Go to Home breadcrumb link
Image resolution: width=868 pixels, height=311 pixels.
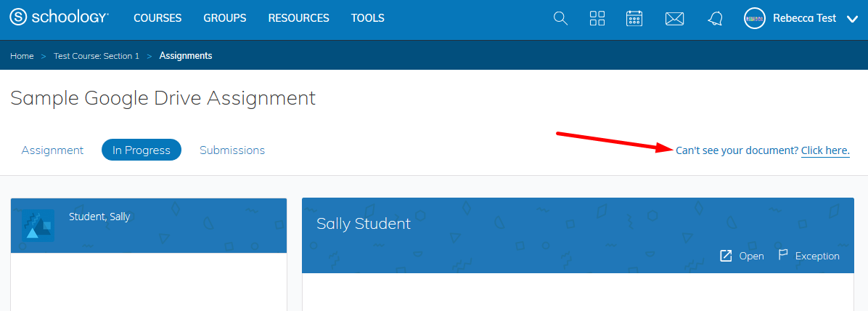(x=22, y=56)
